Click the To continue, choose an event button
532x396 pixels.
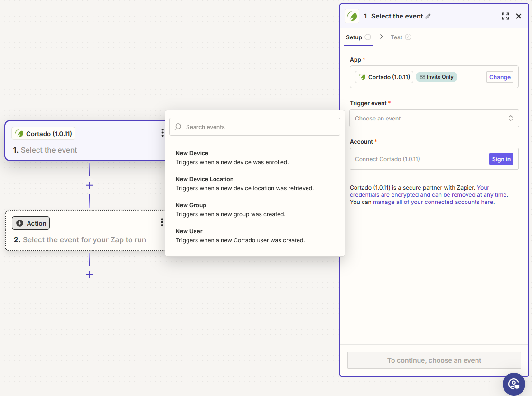click(x=434, y=360)
